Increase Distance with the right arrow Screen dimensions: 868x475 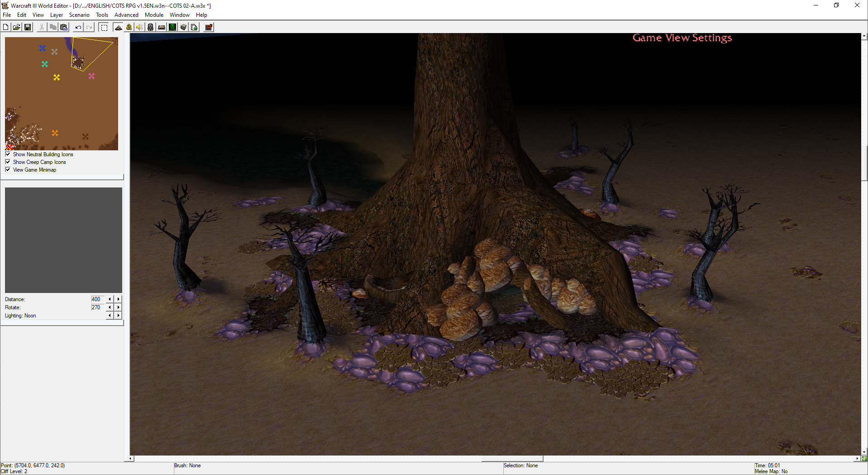119,299
